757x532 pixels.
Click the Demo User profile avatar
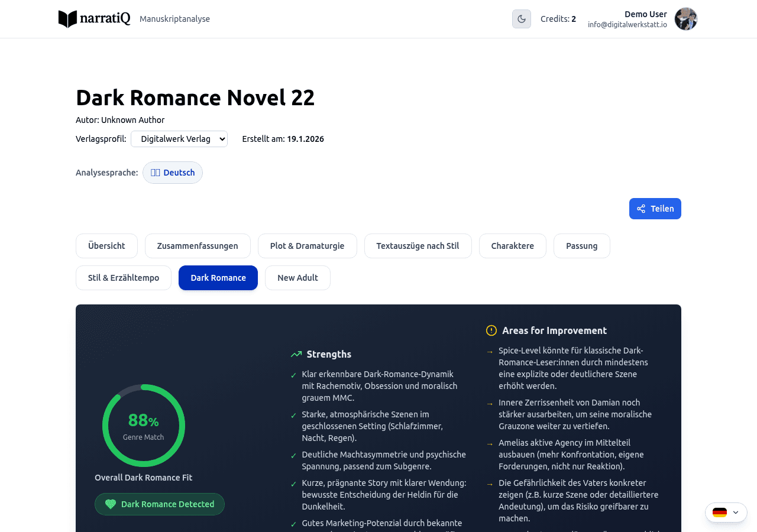pos(685,19)
